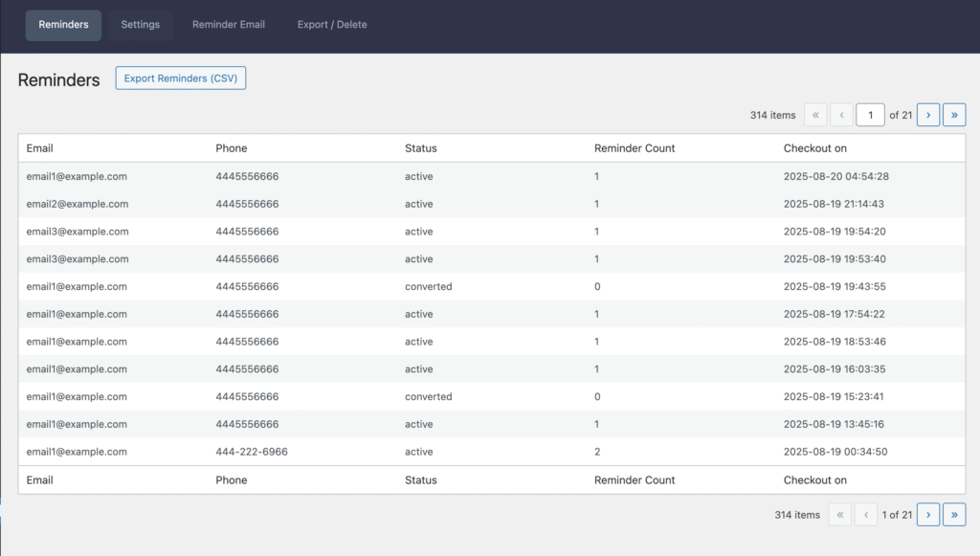Go to next page using top pagination arrow

[927, 115]
